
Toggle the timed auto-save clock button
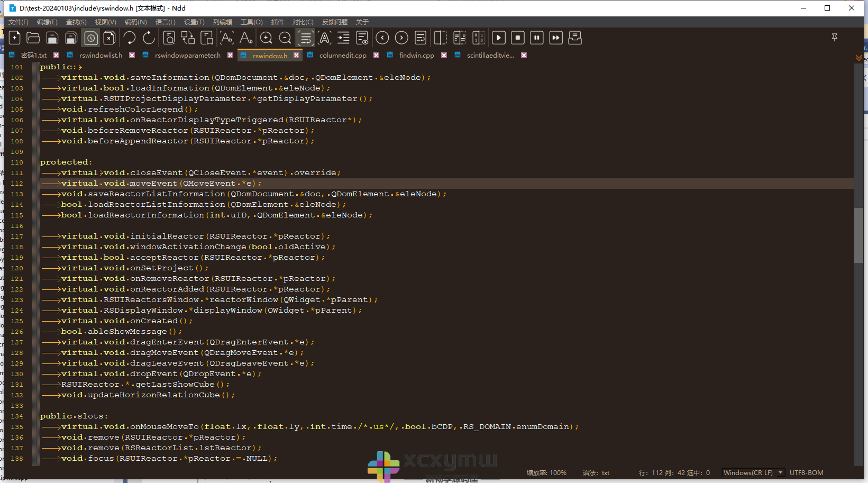pos(91,38)
